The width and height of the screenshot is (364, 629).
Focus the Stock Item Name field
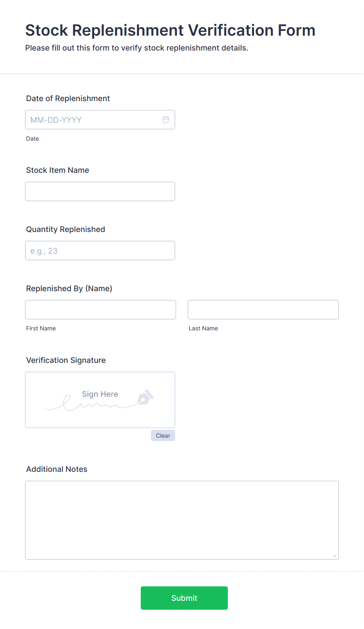click(x=100, y=192)
